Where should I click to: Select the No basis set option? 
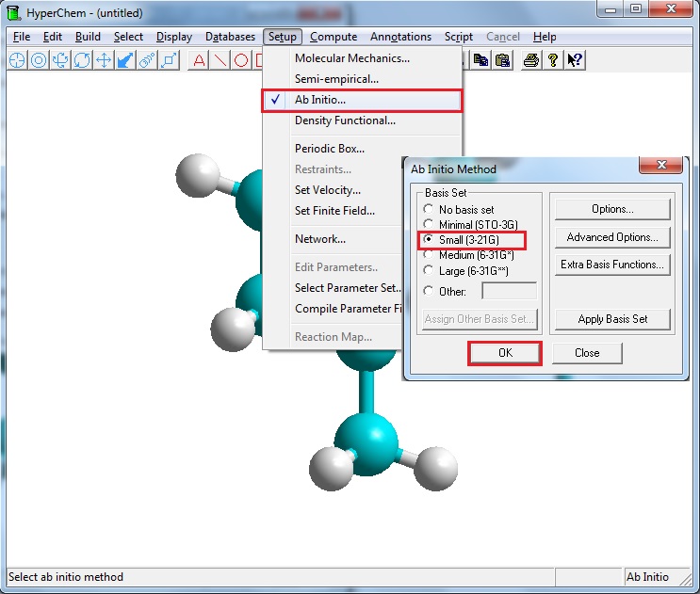coord(430,210)
